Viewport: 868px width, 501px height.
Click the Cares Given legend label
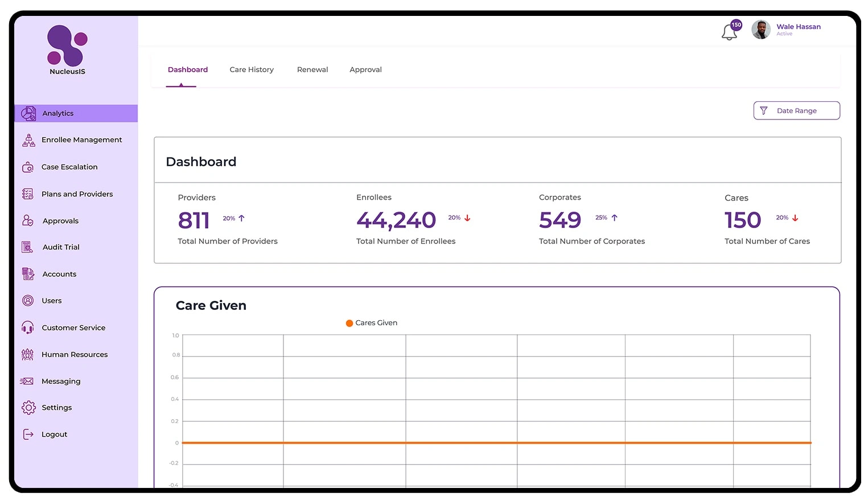[376, 322]
